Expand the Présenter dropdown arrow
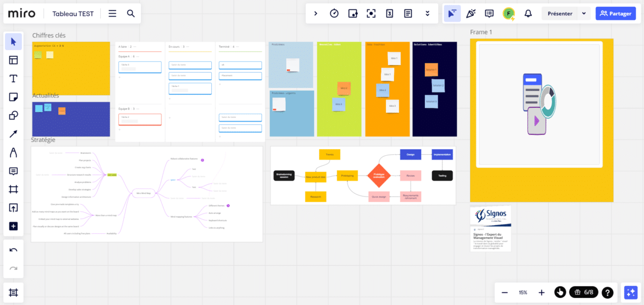This screenshot has height=305, width=644. [583, 14]
